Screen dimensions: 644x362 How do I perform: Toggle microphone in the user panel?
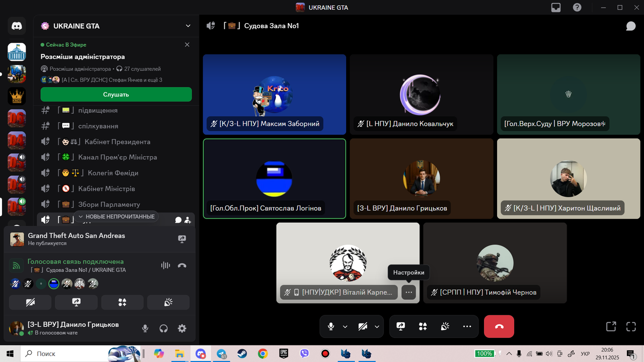coord(145,328)
